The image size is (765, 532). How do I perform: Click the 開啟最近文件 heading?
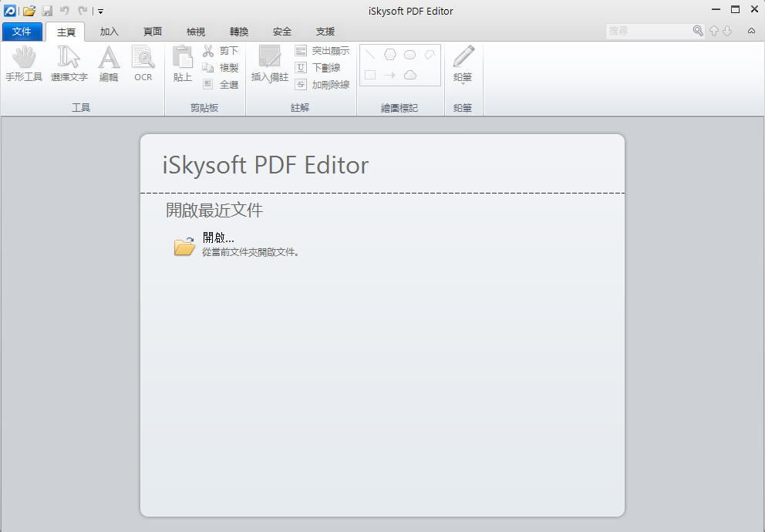214,210
